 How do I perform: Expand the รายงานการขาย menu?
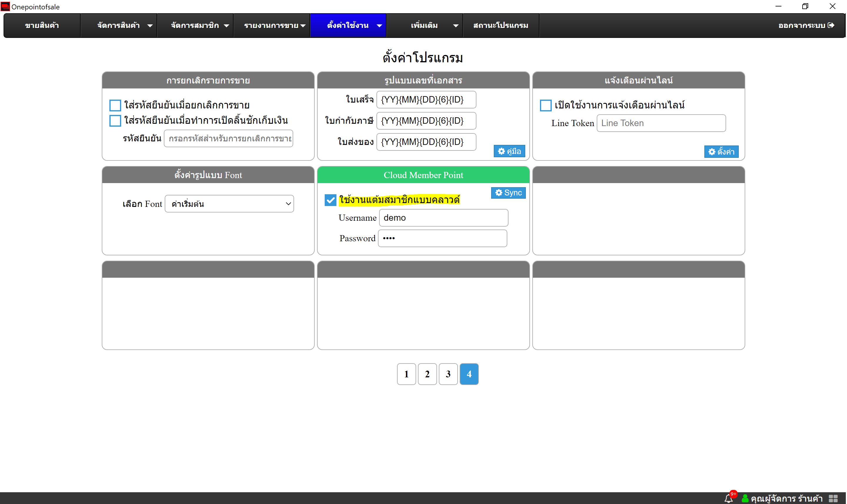[271, 26]
